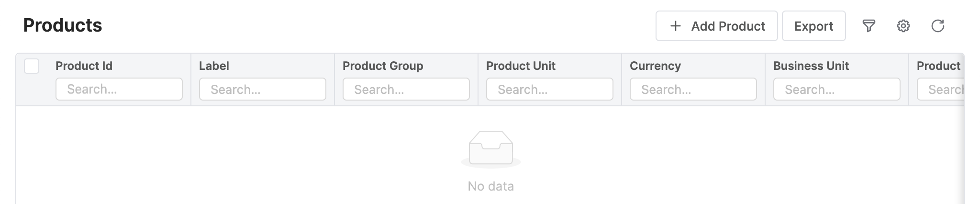The width and height of the screenshot is (980, 204).
Task: Click the Label column header
Action: [214, 66]
